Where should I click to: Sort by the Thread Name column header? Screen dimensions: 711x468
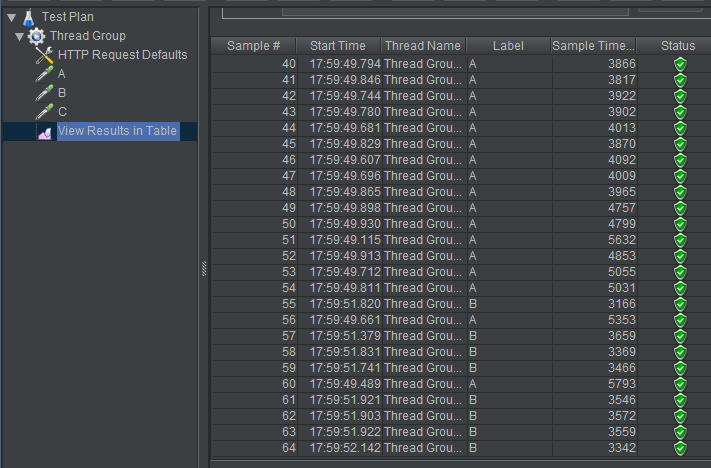tap(423, 46)
